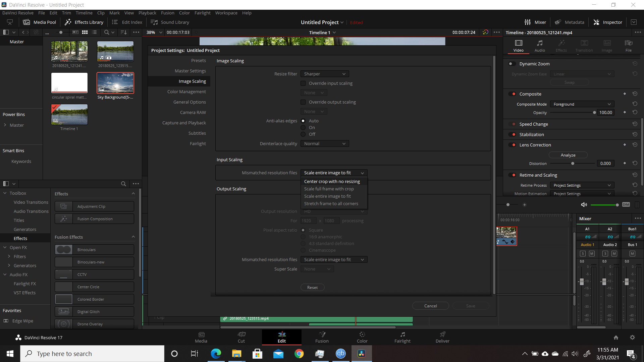Open project settings gear icon
This screenshot has height=362, width=644.
point(632,338)
